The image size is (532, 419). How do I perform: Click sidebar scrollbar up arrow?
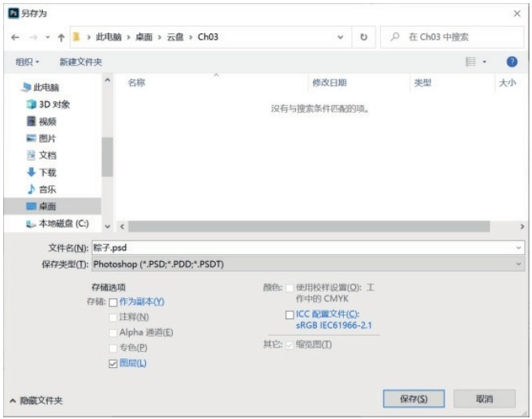[108, 80]
